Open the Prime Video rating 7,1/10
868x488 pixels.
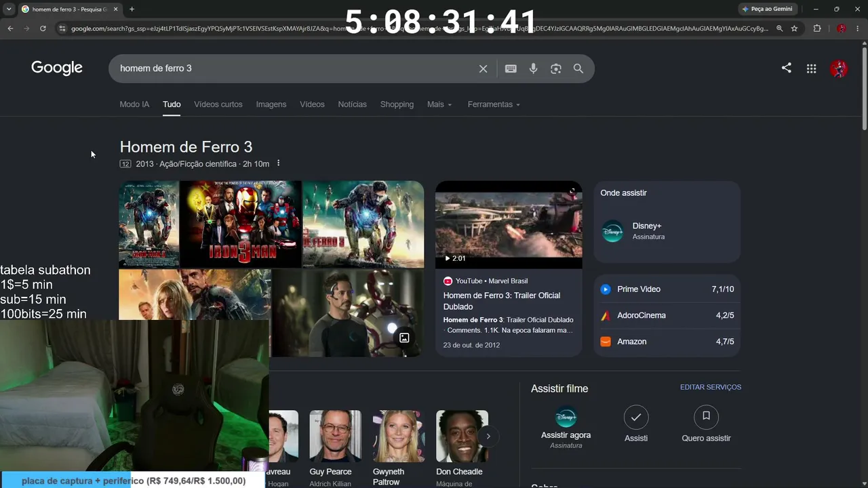[x=667, y=289]
